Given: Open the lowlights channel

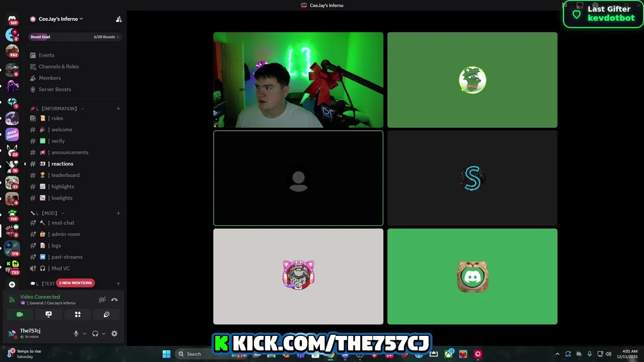Looking at the screenshot, I should [x=74, y=198].
